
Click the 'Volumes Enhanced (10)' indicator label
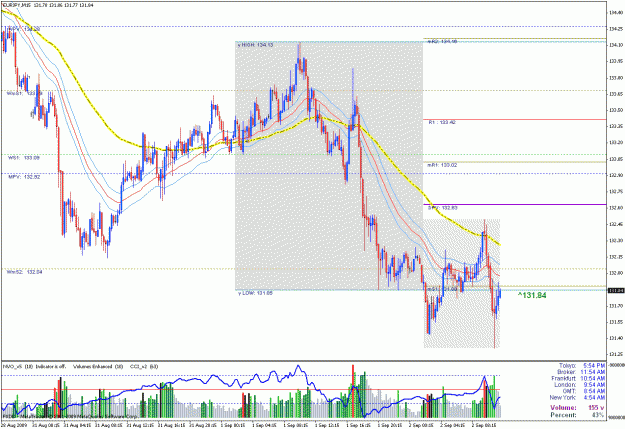click(98, 366)
